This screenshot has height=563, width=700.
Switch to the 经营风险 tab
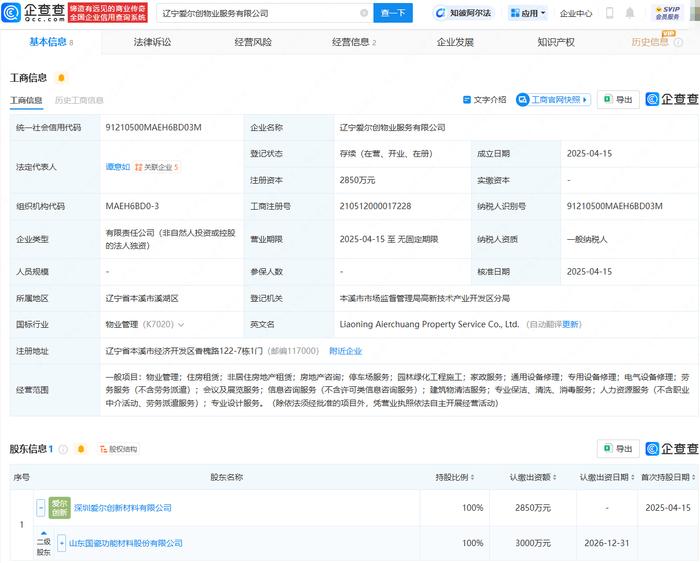[253, 42]
